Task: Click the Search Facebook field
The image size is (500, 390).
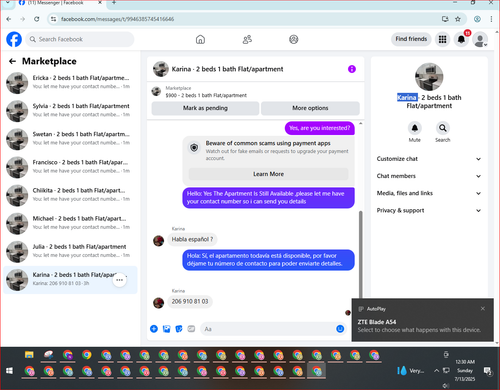Action: [x=80, y=39]
